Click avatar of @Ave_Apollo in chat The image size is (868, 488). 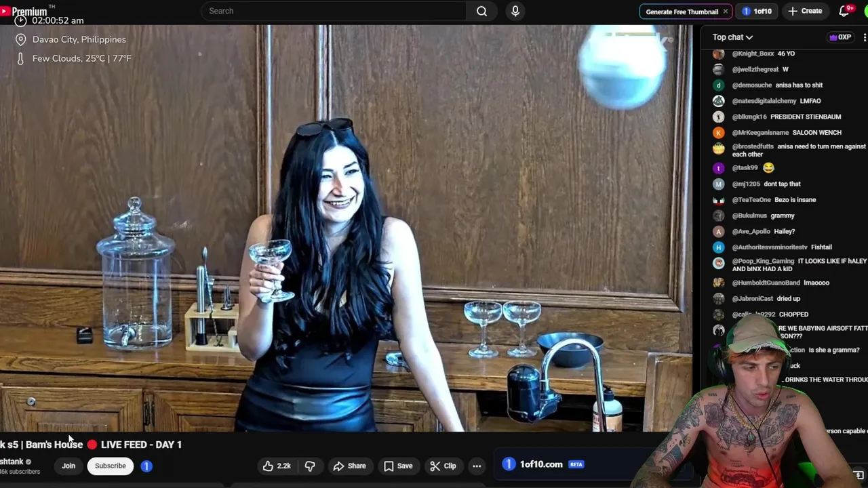point(719,232)
